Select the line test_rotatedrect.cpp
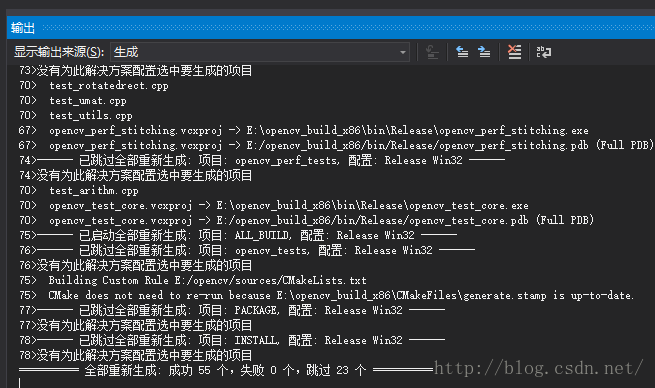655x388 pixels. [94, 86]
